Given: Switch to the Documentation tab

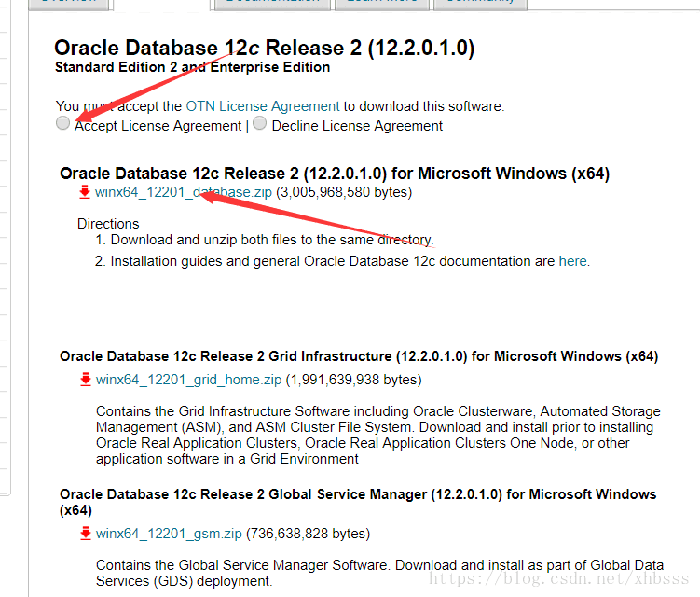Looking at the screenshot, I should [x=272, y=4].
